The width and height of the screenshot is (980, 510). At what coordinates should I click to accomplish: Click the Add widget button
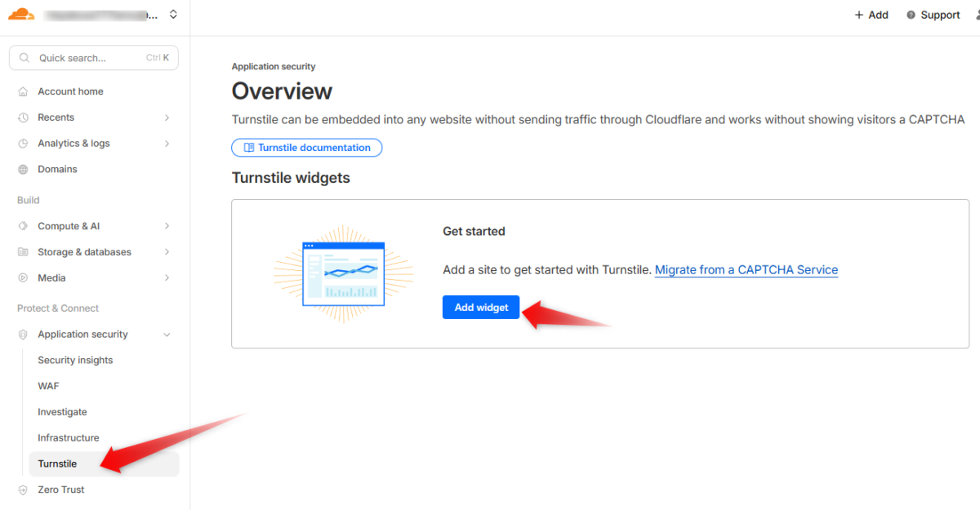480,307
